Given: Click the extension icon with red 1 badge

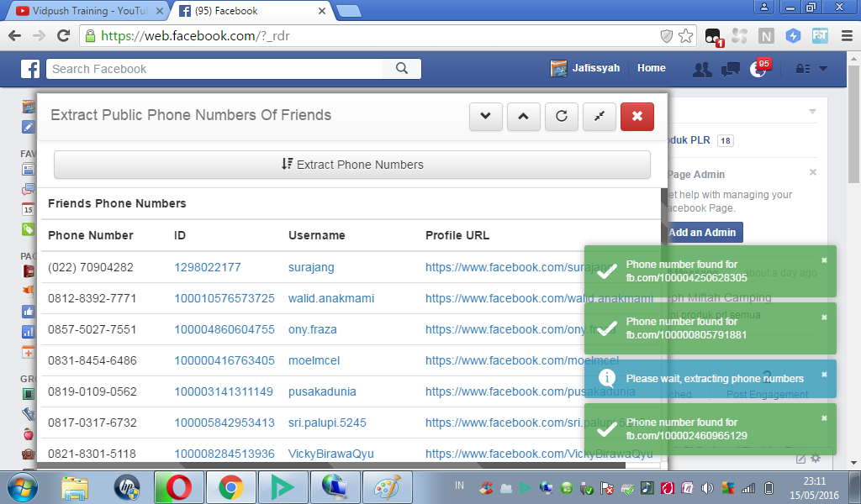Looking at the screenshot, I should click(x=714, y=37).
